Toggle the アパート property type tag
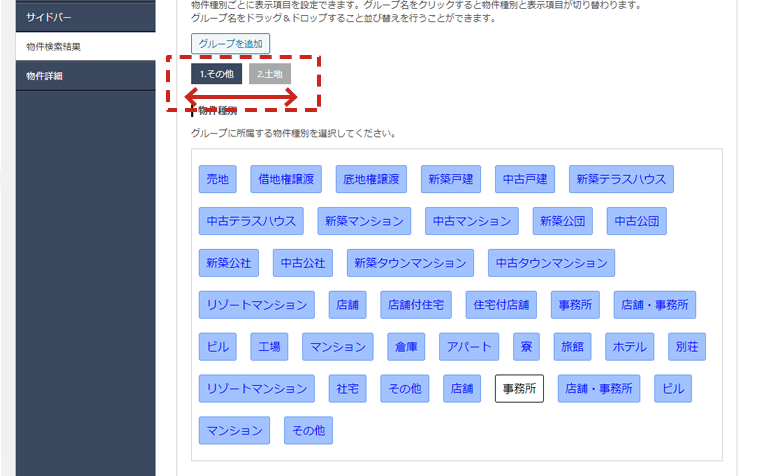The height and width of the screenshot is (476, 758). 469,347
